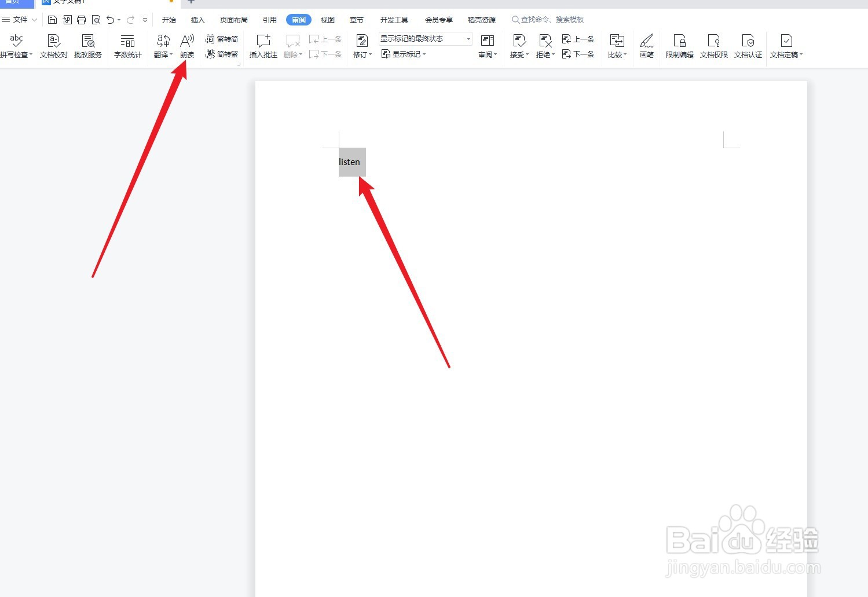Go to next comment 下一条 beside 删除
Screen dimensions: 868x597
click(325, 54)
